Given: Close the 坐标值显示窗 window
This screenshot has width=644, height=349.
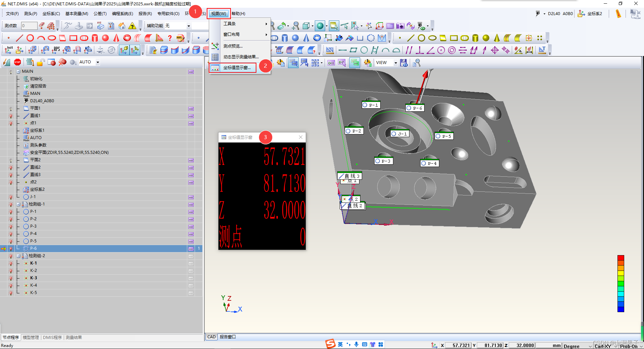Looking at the screenshot, I should (x=301, y=137).
